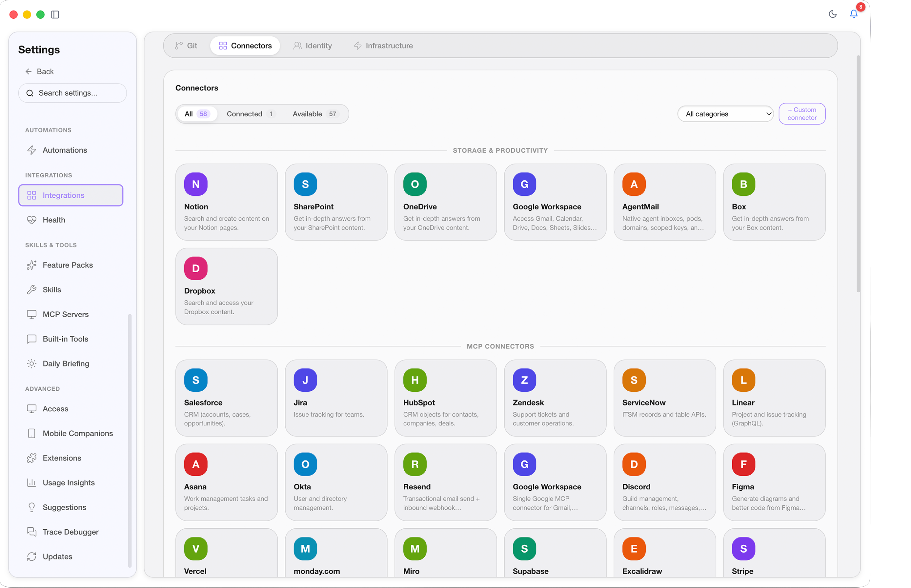Open the Box connector icon

pyautogui.click(x=743, y=184)
